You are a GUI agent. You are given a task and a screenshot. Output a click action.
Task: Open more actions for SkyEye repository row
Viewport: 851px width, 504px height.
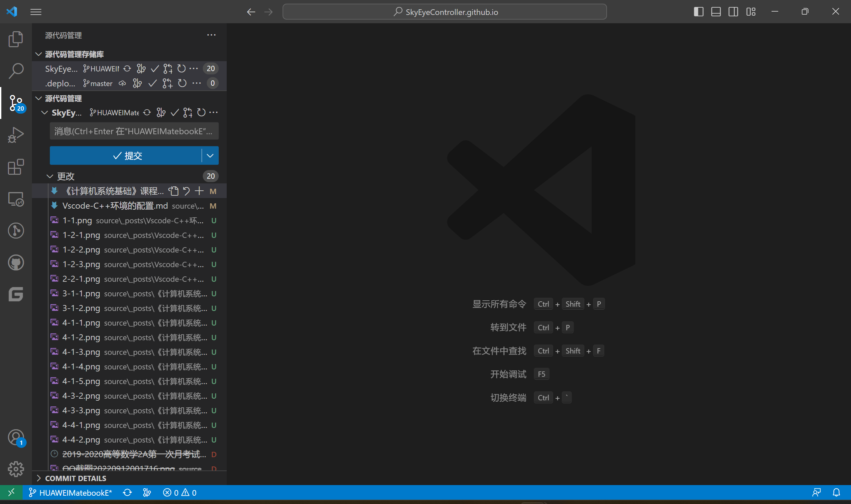pyautogui.click(x=194, y=68)
